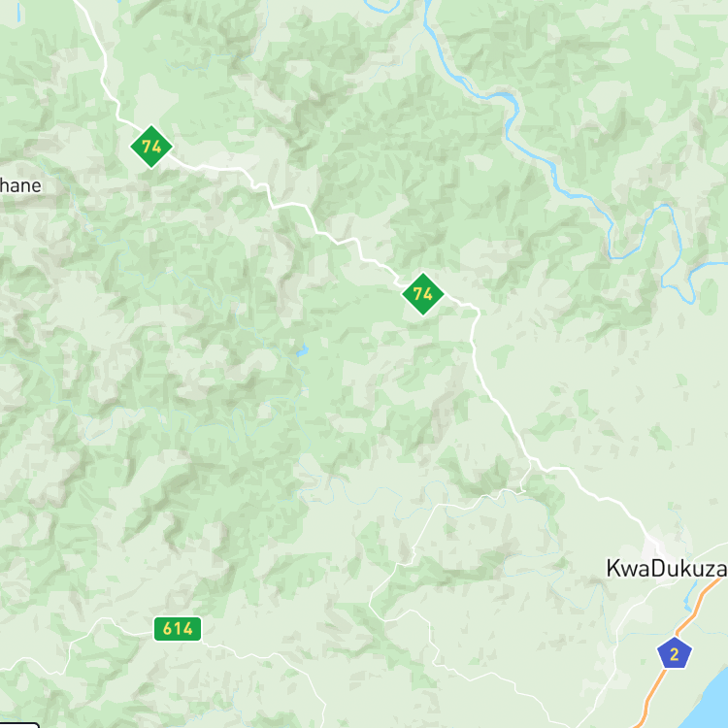Click the small blue lake at map center
Screen dimensions: 728x728
point(302,350)
